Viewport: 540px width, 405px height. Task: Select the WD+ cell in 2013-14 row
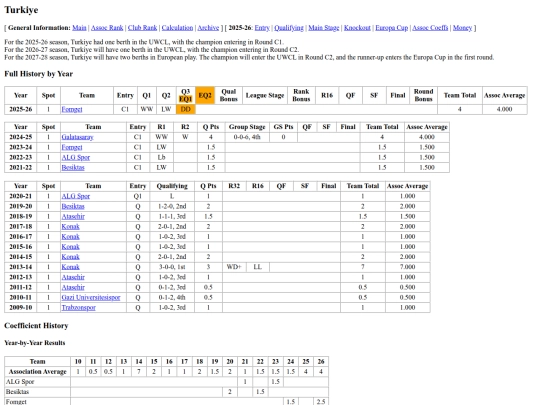pos(234,267)
